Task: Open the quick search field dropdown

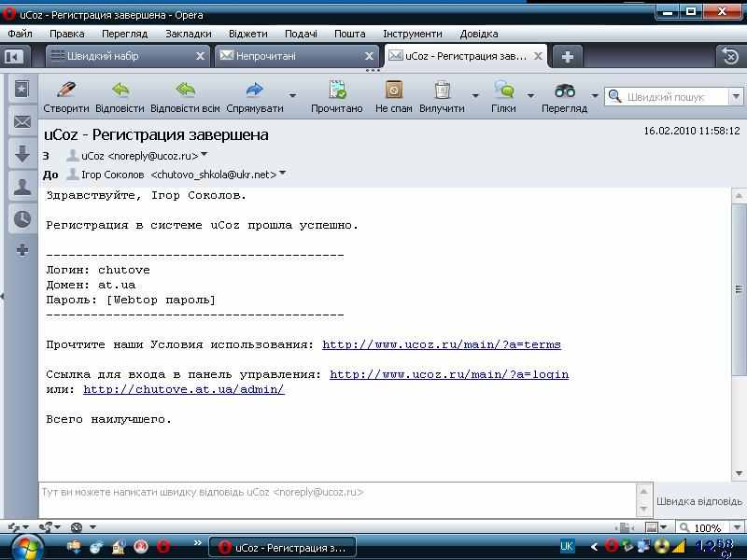Action: click(736, 97)
